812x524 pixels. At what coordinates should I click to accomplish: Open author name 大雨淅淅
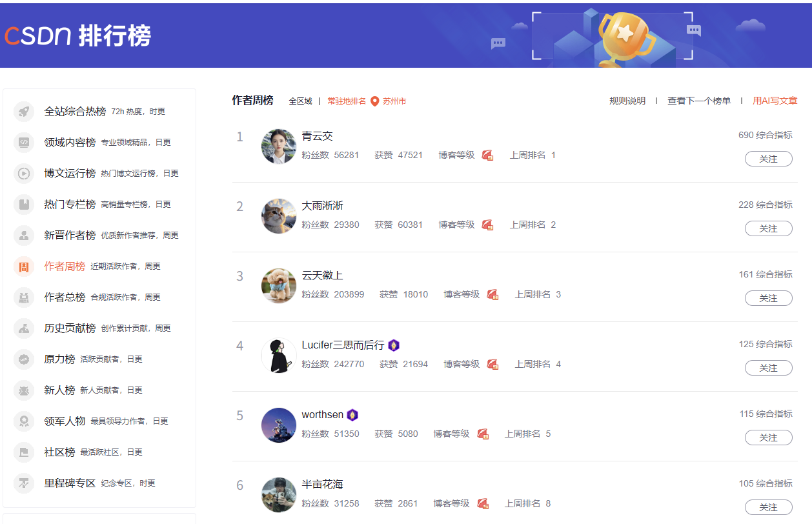coord(323,206)
